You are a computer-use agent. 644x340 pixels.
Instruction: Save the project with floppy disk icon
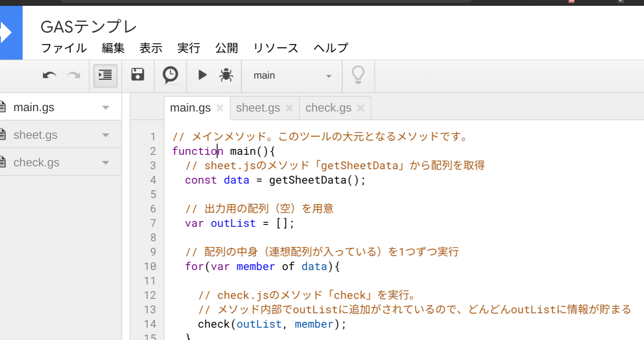[137, 75]
